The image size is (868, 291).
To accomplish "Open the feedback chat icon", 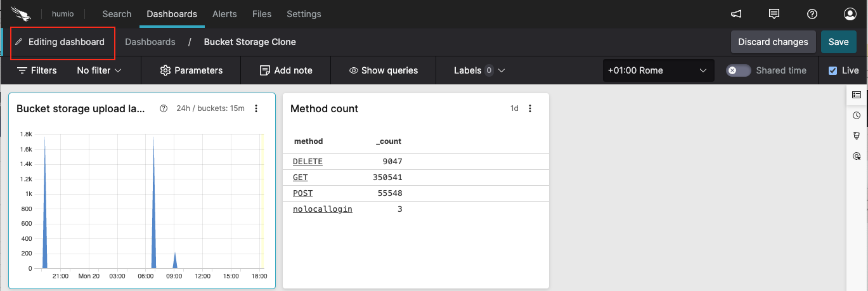I will pyautogui.click(x=774, y=14).
